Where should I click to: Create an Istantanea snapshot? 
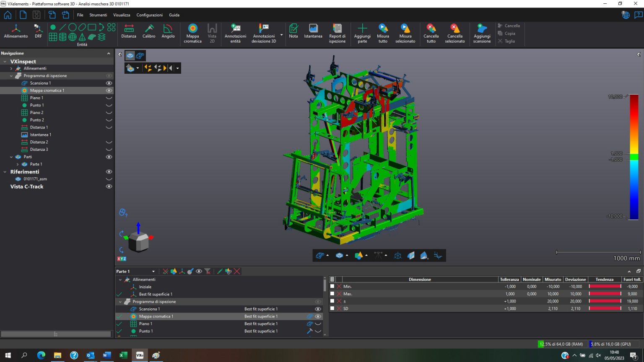(312, 34)
